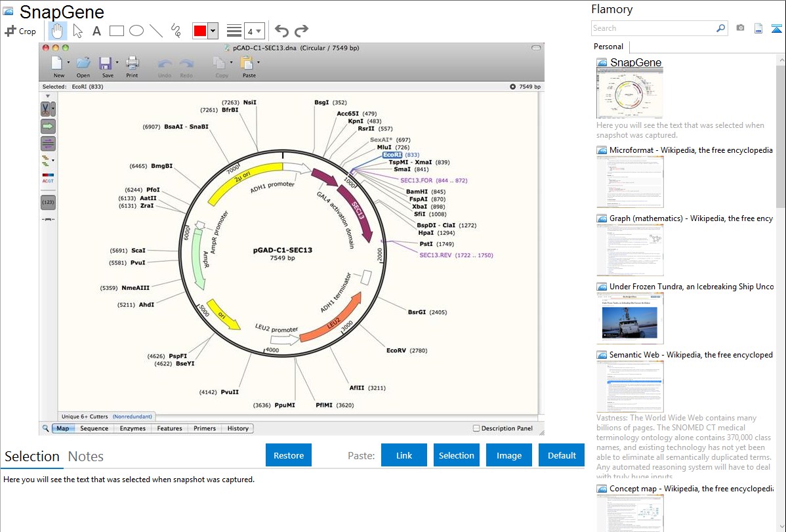Open the SnapGene snapshot thumbnail

tap(630, 93)
